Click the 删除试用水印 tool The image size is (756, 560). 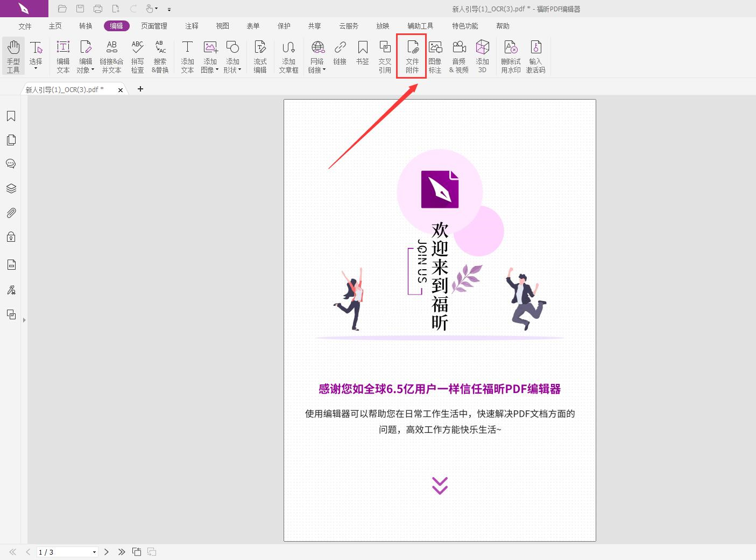coord(510,56)
